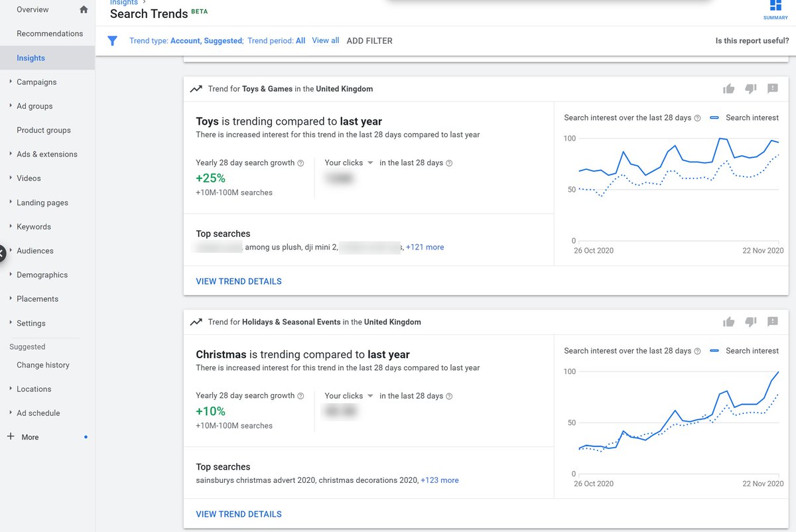The height and width of the screenshot is (532, 796).
Task: Click the help icon after Christmas 'in the last 28 days'
Action: pyautogui.click(x=449, y=396)
